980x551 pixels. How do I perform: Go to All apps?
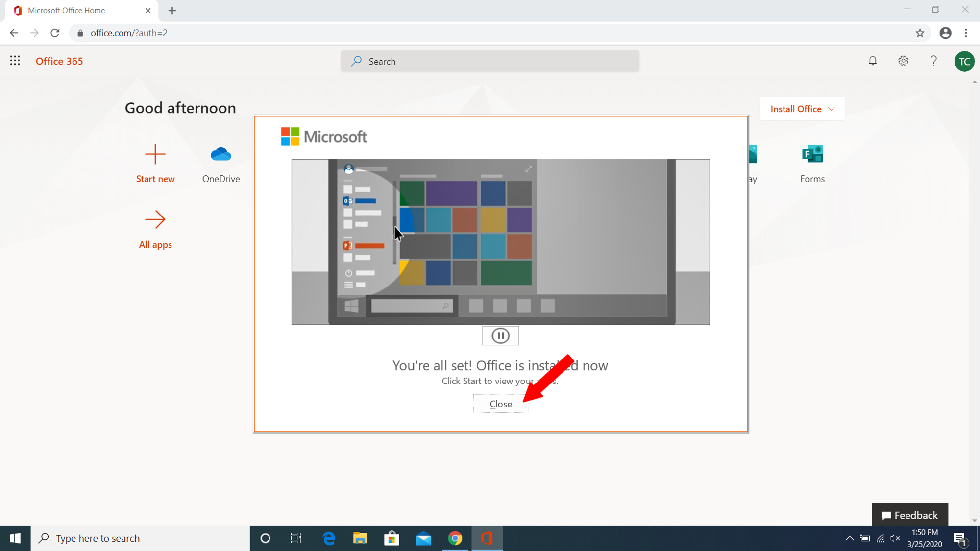155,220
